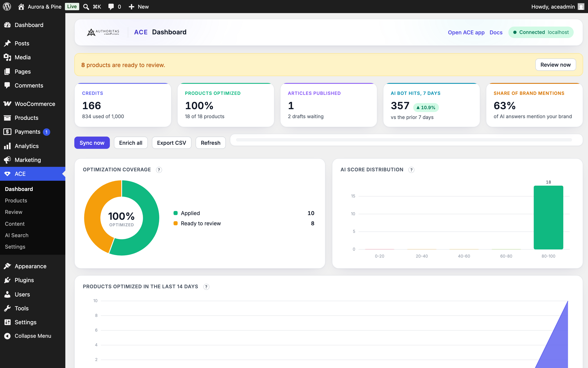Click the Dashboard gauge icon in sidebar
This screenshot has height=368, width=588.
click(x=7, y=25)
